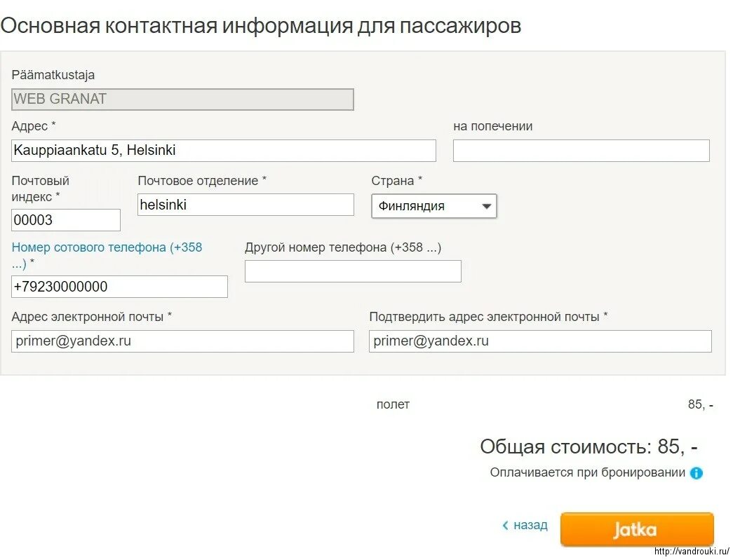Click the greyed WEB GRANAT passenger field
733x560 pixels.
pos(182,100)
